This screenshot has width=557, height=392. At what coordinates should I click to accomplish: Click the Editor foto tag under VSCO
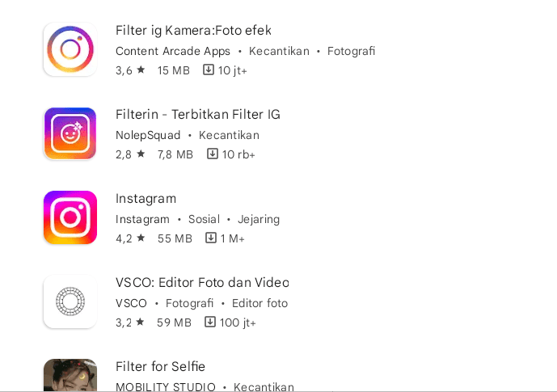coord(260,303)
